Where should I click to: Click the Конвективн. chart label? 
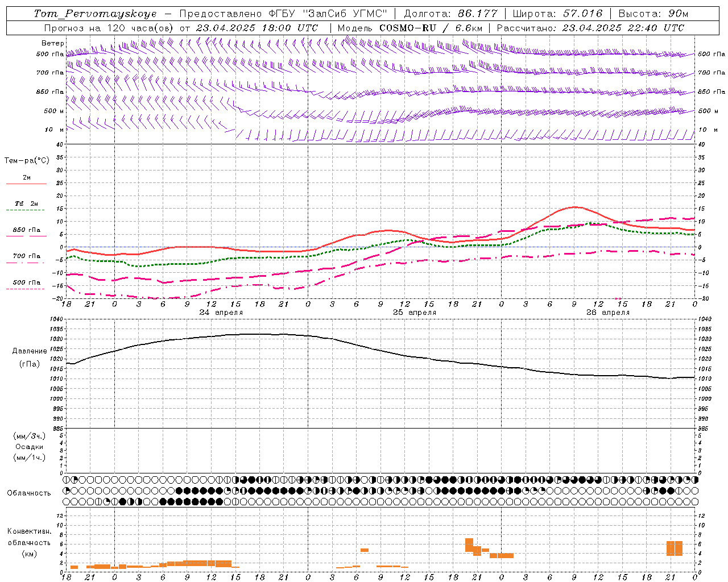pyautogui.click(x=30, y=531)
